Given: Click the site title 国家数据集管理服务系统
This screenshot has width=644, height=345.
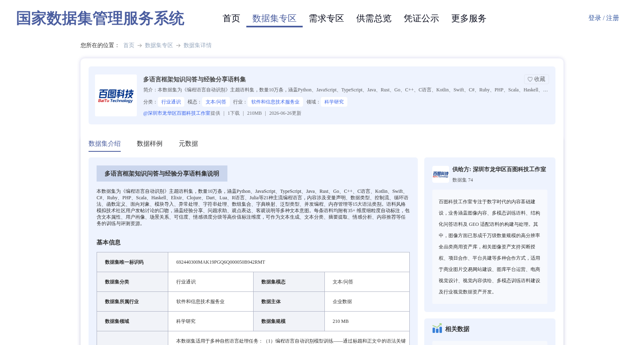Looking at the screenshot, I should tap(100, 19).
